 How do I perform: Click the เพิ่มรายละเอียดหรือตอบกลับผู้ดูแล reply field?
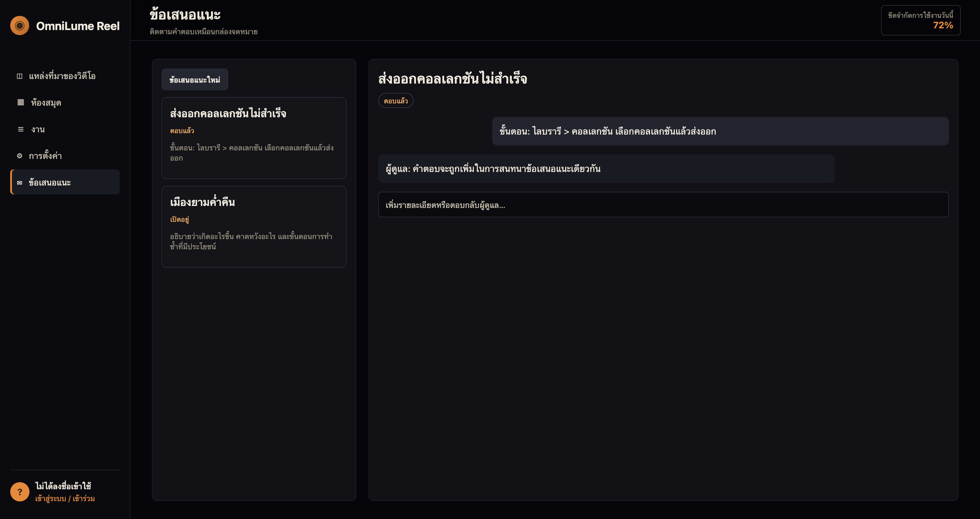pos(663,205)
